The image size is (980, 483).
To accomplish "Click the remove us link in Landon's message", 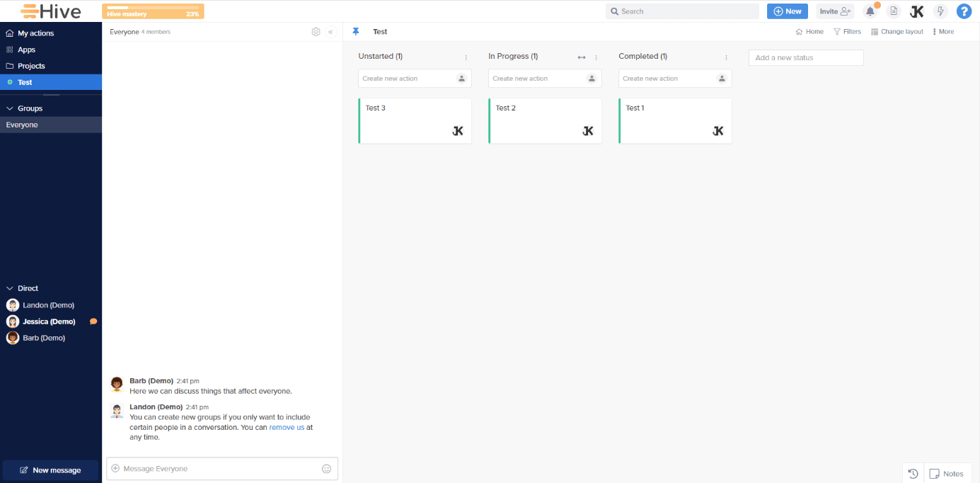I will coord(287,427).
